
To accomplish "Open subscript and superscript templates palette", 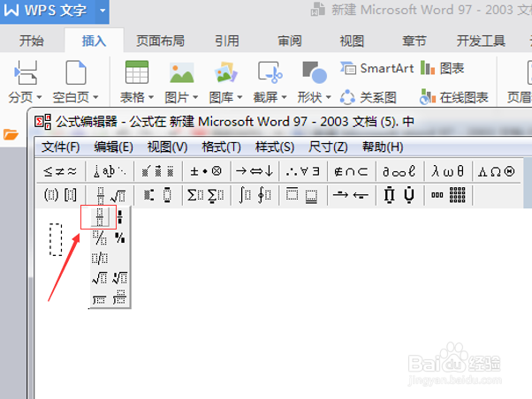I will [x=158, y=195].
